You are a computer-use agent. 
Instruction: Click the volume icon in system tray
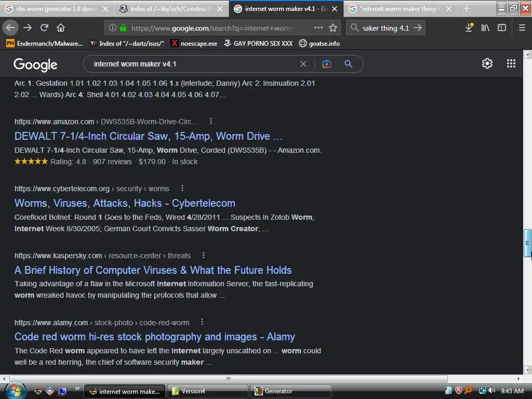click(x=491, y=391)
